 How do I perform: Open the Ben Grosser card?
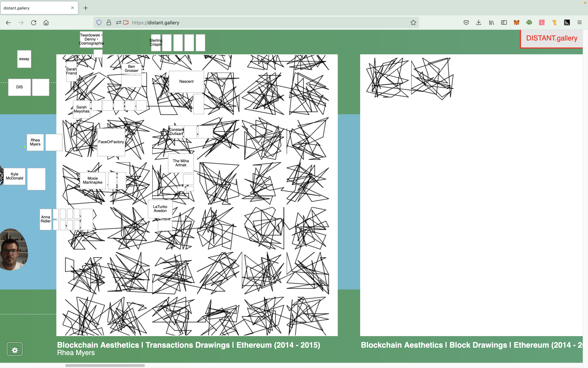click(x=131, y=69)
